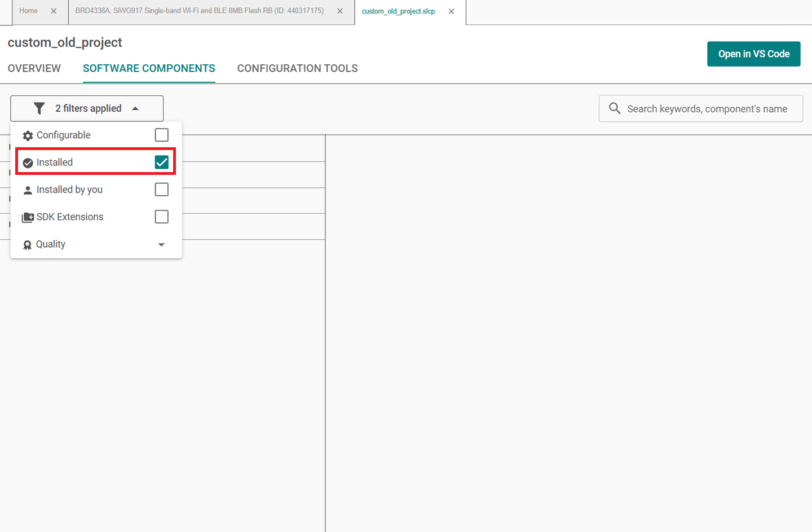This screenshot has height=532, width=812.
Task: Click the Quality ribbon badge icon
Action: (x=27, y=245)
